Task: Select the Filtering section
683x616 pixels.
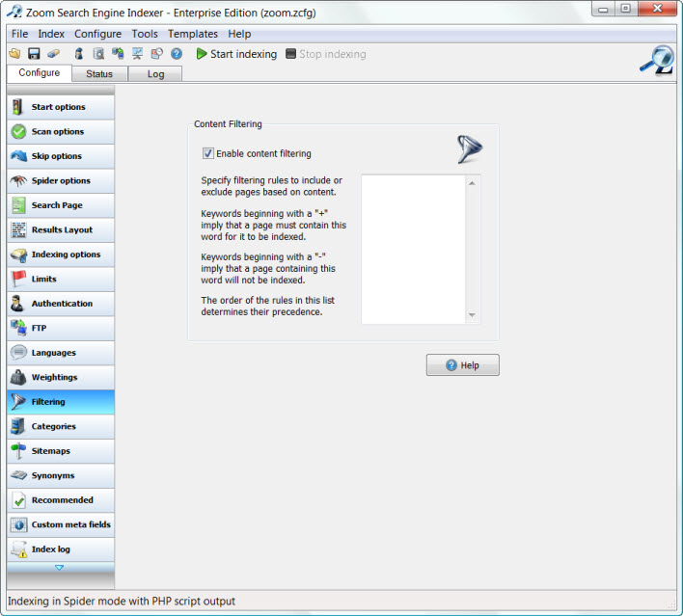Action: pyautogui.click(x=61, y=402)
